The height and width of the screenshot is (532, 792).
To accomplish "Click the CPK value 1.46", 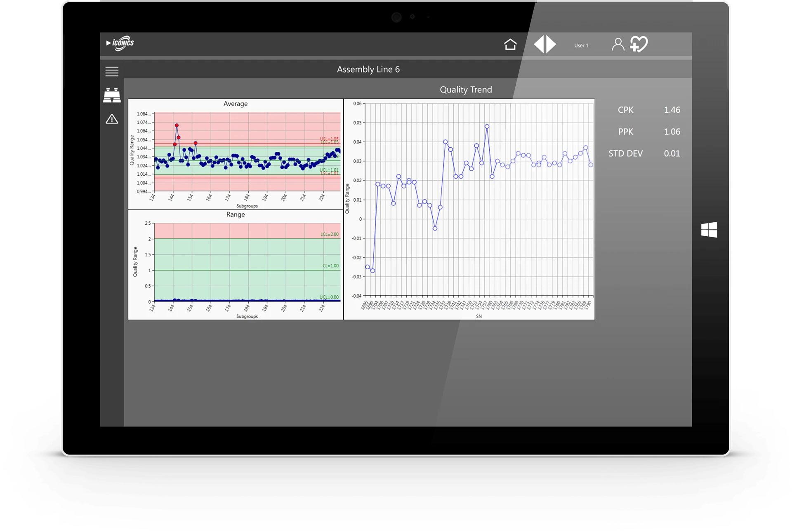I will pyautogui.click(x=672, y=110).
